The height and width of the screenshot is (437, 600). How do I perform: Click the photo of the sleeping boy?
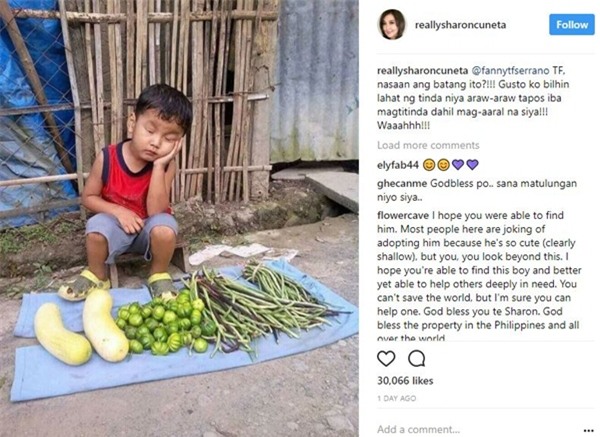coord(180,218)
